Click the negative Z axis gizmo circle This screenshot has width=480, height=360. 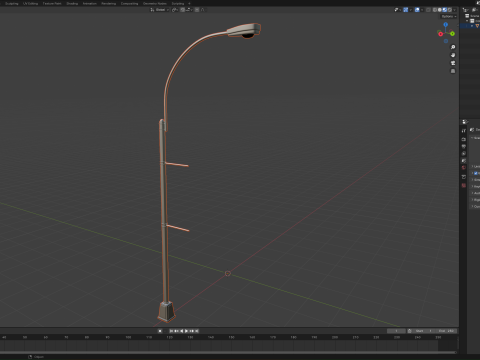[x=446, y=41]
